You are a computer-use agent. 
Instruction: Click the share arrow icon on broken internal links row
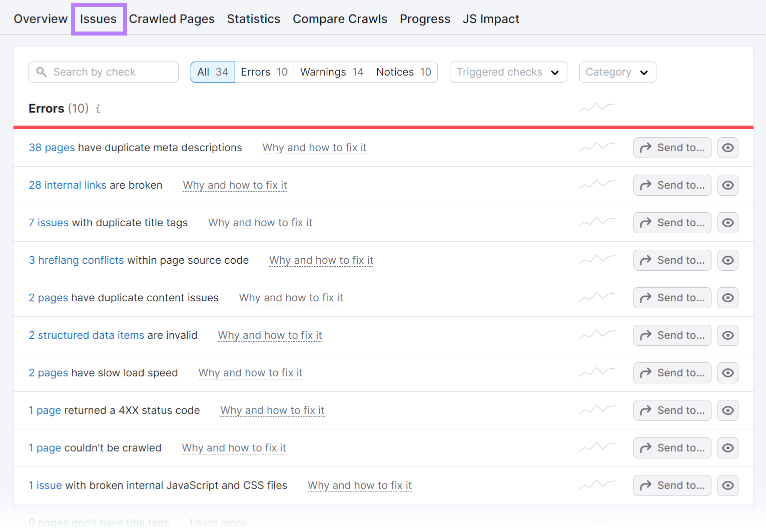pyautogui.click(x=645, y=185)
